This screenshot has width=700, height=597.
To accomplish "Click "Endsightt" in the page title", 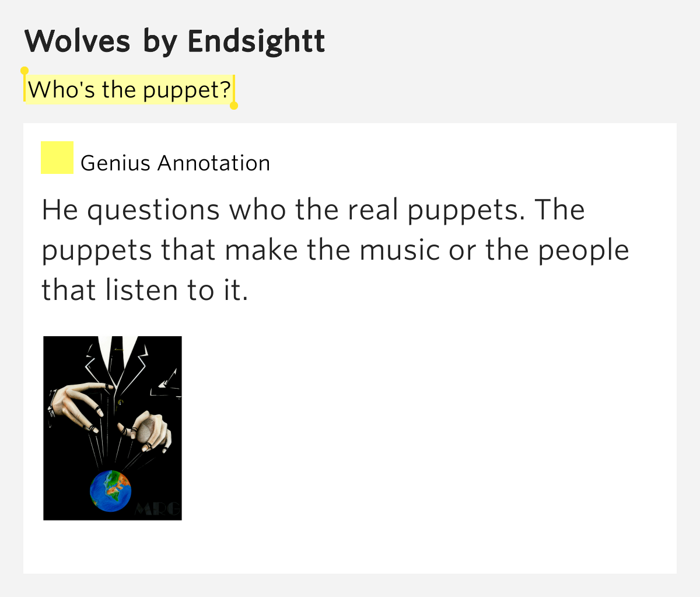I will click(256, 41).
